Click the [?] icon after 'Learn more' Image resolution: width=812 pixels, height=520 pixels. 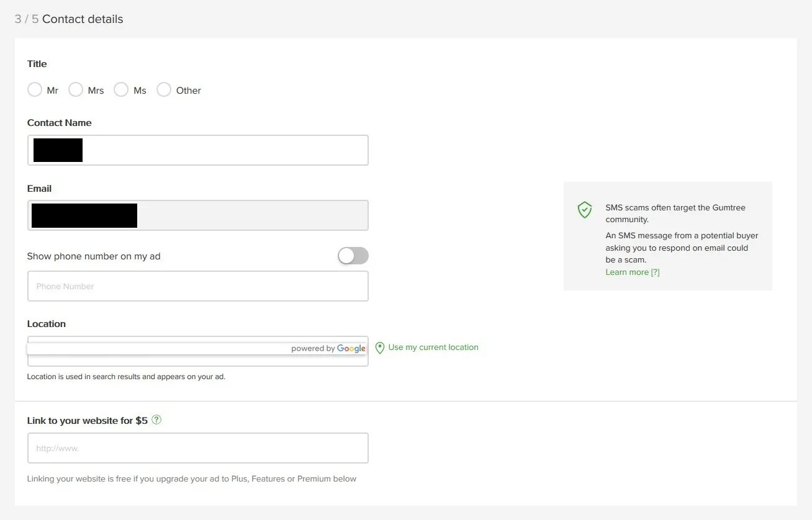coord(656,272)
